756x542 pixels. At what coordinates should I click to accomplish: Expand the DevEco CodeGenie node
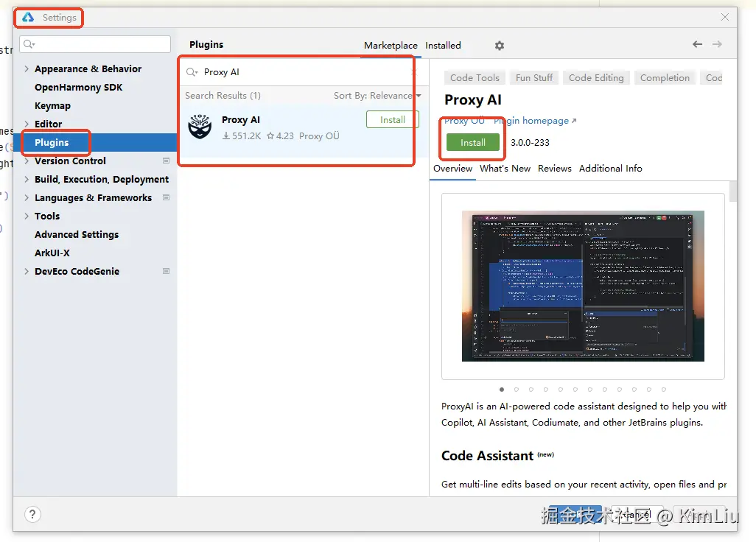[27, 271]
